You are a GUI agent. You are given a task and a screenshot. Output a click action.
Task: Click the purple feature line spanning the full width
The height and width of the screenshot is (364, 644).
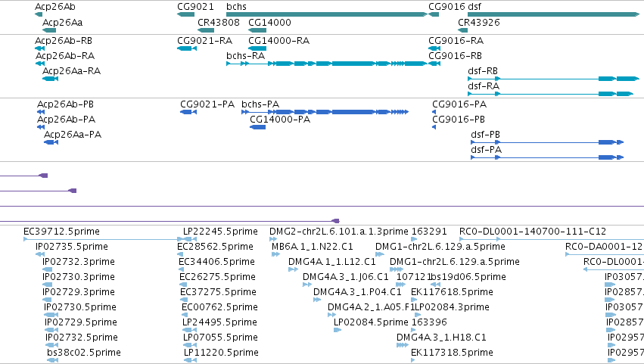point(322,206)
